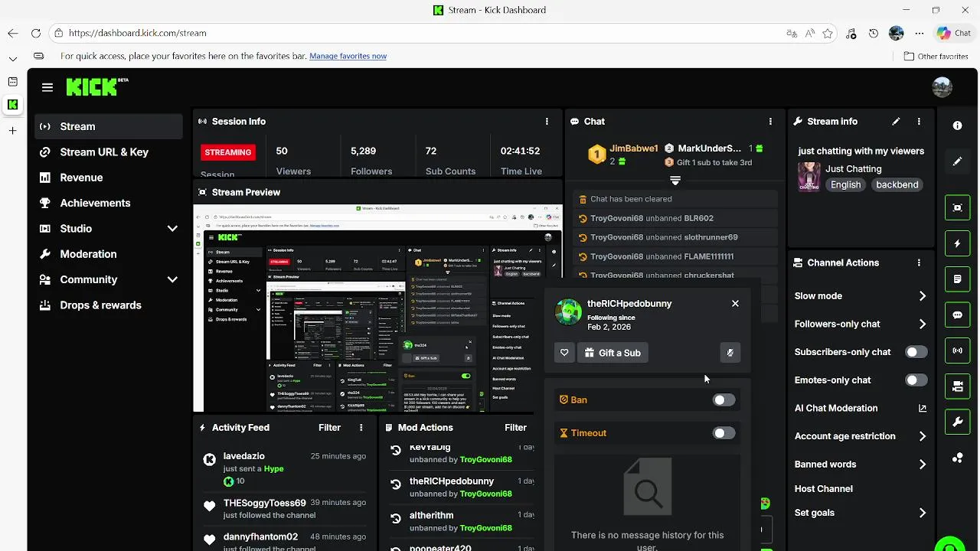
Task: Toggle the Timeout switch for the user
Action: pyautogui.click(x=723, y=433)
